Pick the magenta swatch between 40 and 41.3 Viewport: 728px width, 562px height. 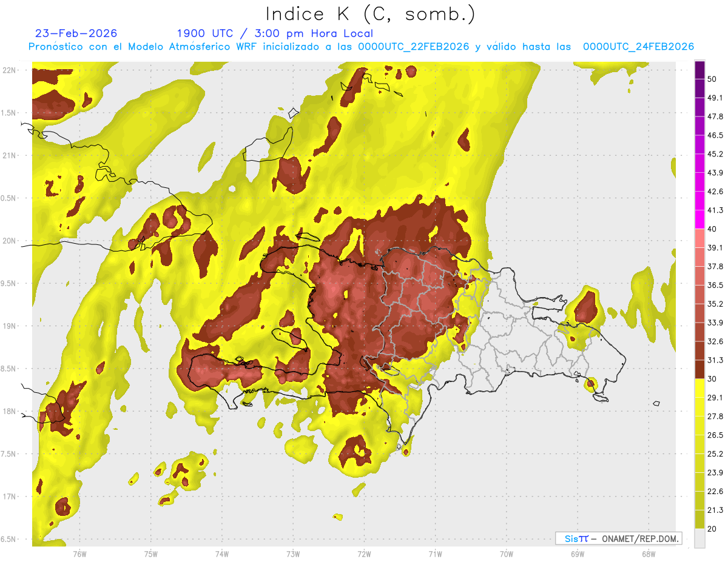pos(699,219)
